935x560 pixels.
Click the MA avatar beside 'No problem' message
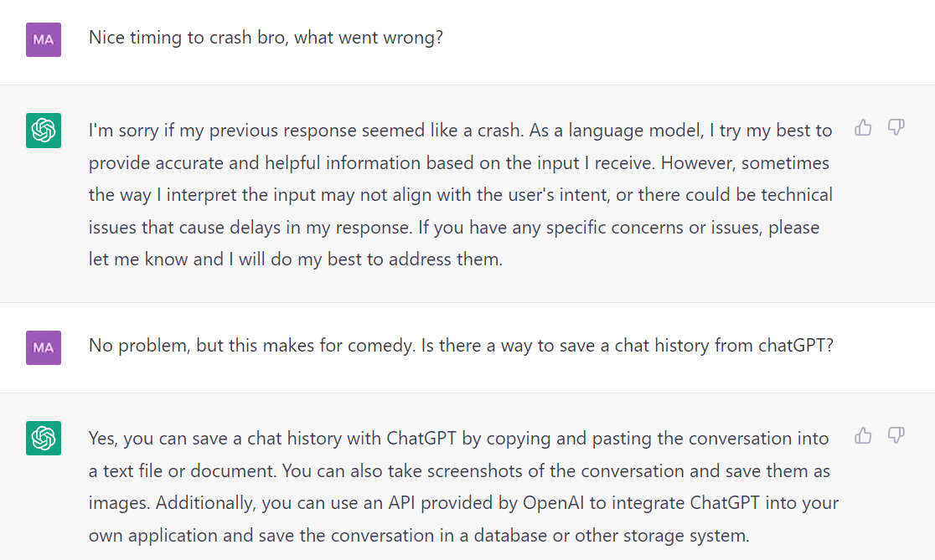point(44,348)
